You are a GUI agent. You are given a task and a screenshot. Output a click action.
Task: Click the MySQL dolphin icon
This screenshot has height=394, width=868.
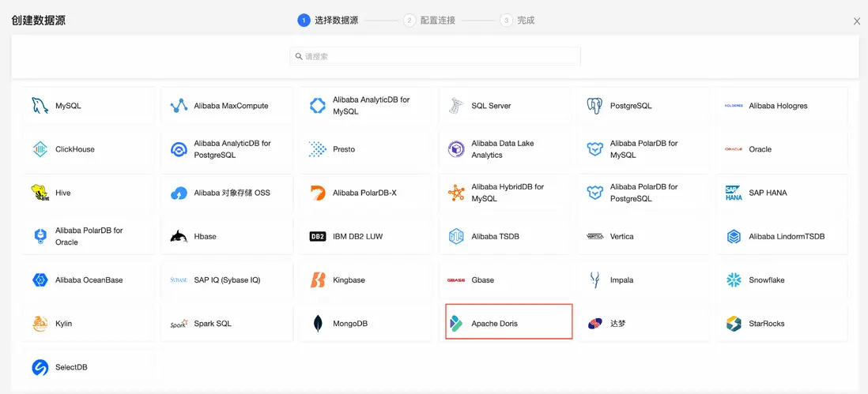[x=40, y=106]
